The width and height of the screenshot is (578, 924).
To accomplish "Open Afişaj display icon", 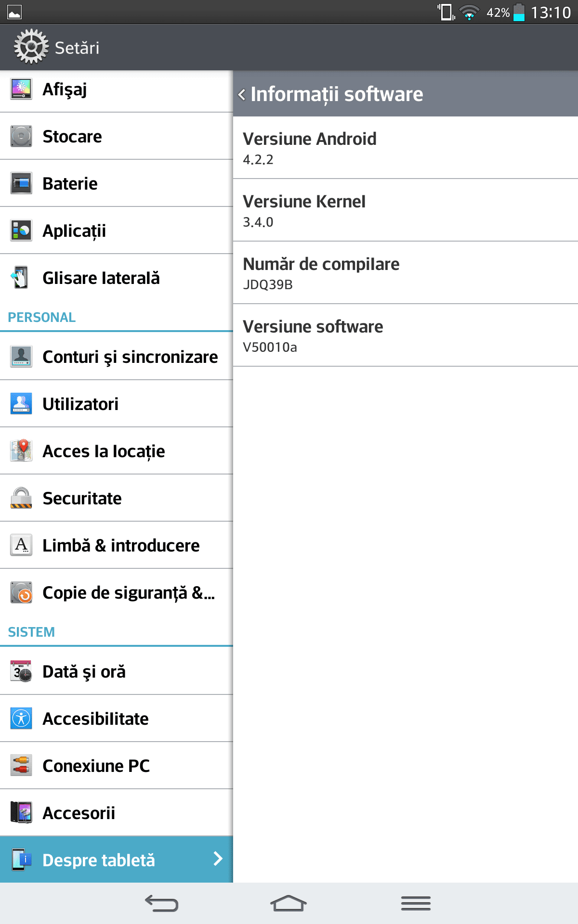I will pos(21,89).
